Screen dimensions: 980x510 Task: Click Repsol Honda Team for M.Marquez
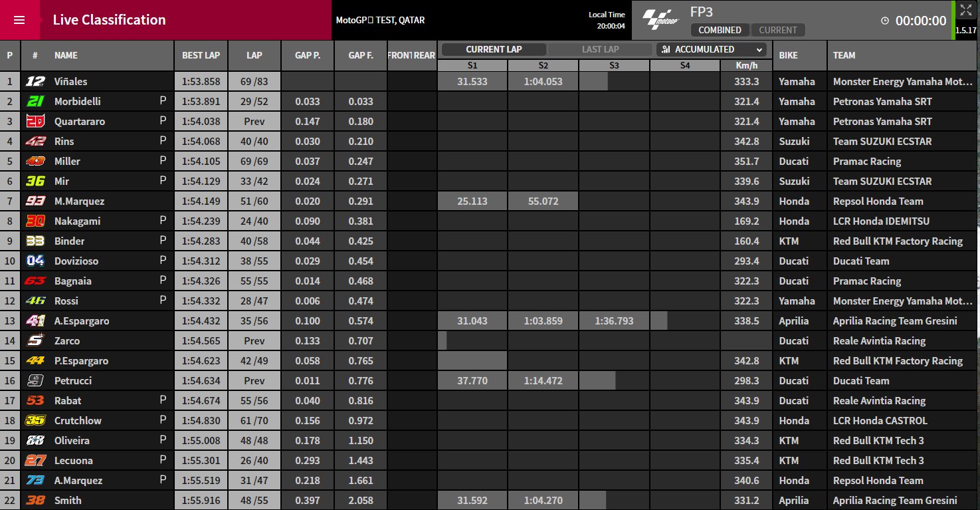(x=878, y=201)
